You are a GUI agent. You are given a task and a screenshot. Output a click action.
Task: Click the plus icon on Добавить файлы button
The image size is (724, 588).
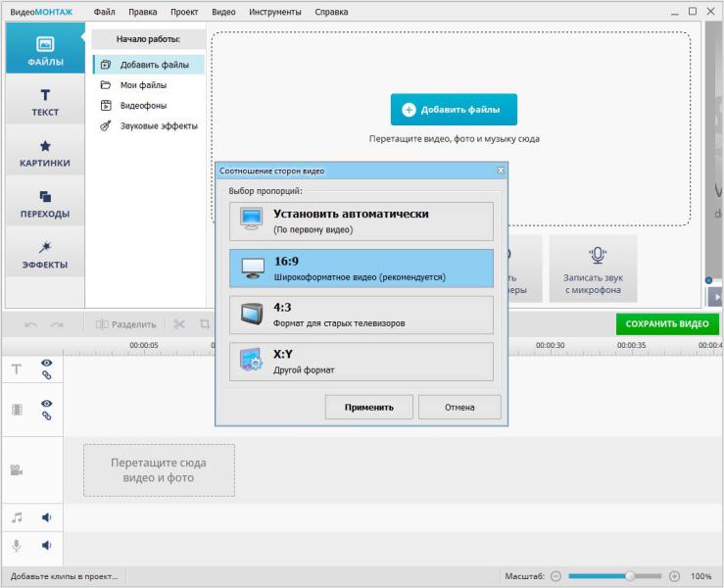pyautogui.click(x=409, y=110)
